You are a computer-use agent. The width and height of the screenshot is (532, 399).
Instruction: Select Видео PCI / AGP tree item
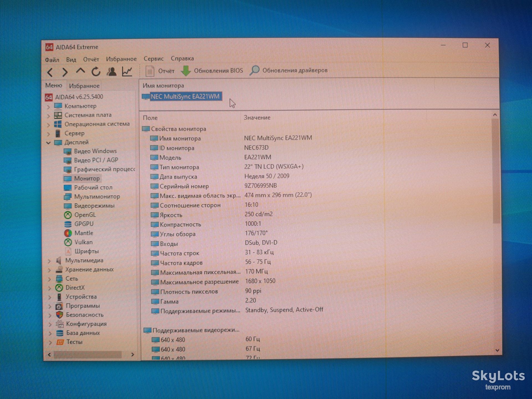coord(91,160)
